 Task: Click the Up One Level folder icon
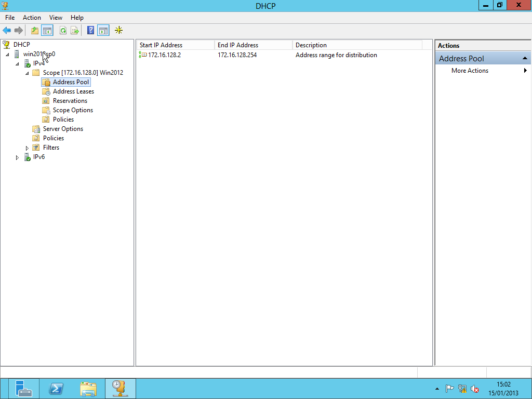(35, 31)
